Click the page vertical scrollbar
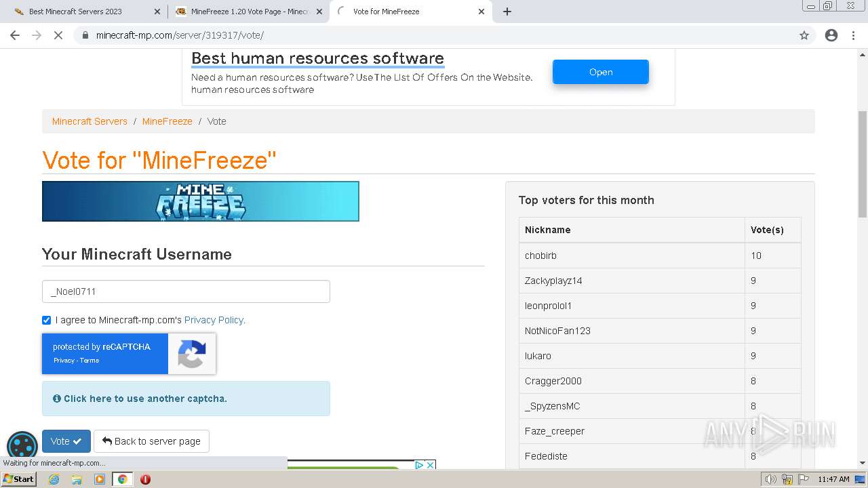 [863, 165]
